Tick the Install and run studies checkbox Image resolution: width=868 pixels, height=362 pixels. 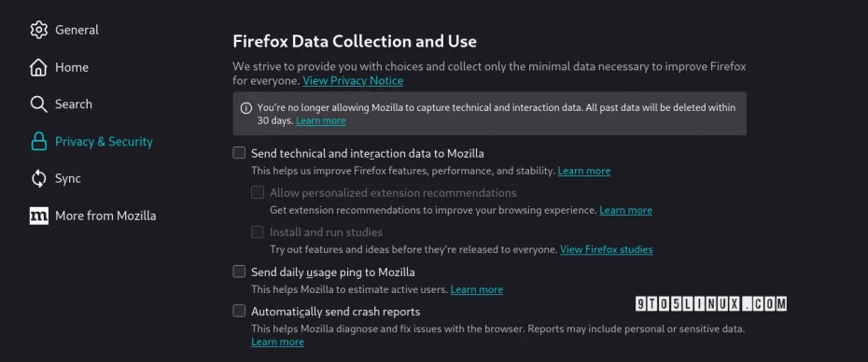(258, 232)
